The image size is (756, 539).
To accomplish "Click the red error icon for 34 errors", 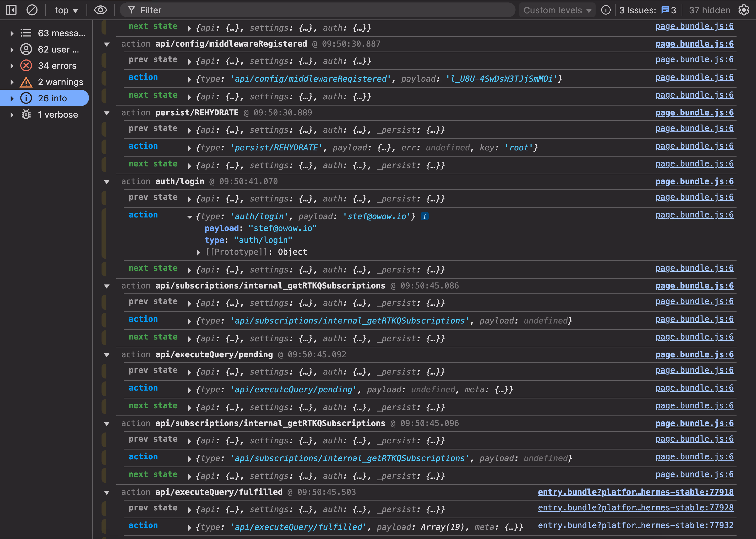I will [26, 65].
